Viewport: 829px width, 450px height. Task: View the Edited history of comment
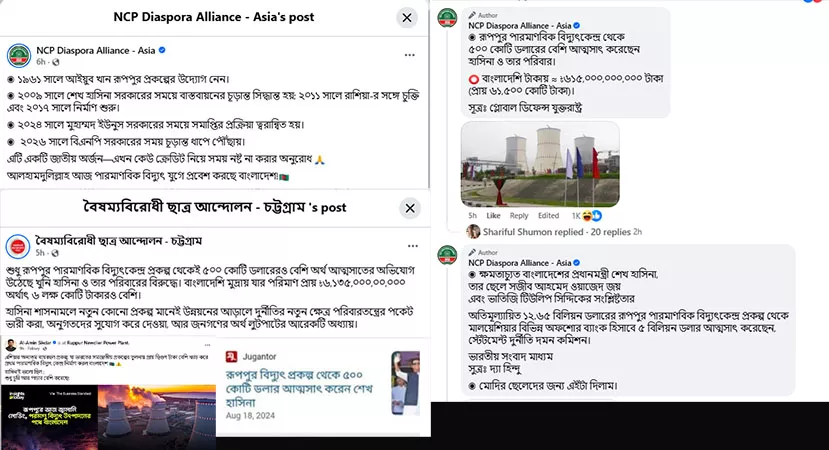pyautogui.click(x=548, y=216)
